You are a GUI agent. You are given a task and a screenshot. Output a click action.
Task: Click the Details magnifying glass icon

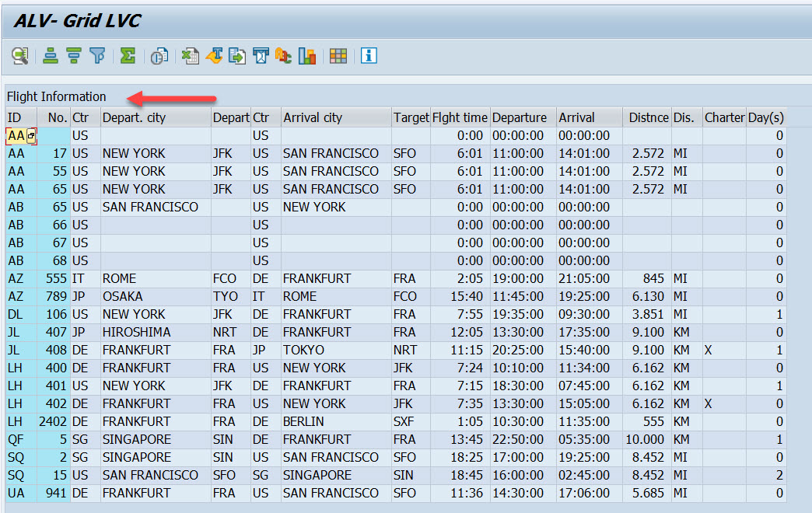click(19, 55)
